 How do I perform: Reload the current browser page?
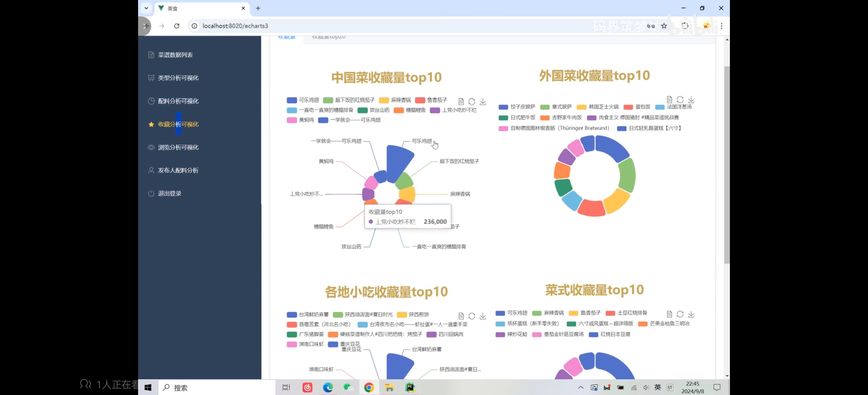176,26
